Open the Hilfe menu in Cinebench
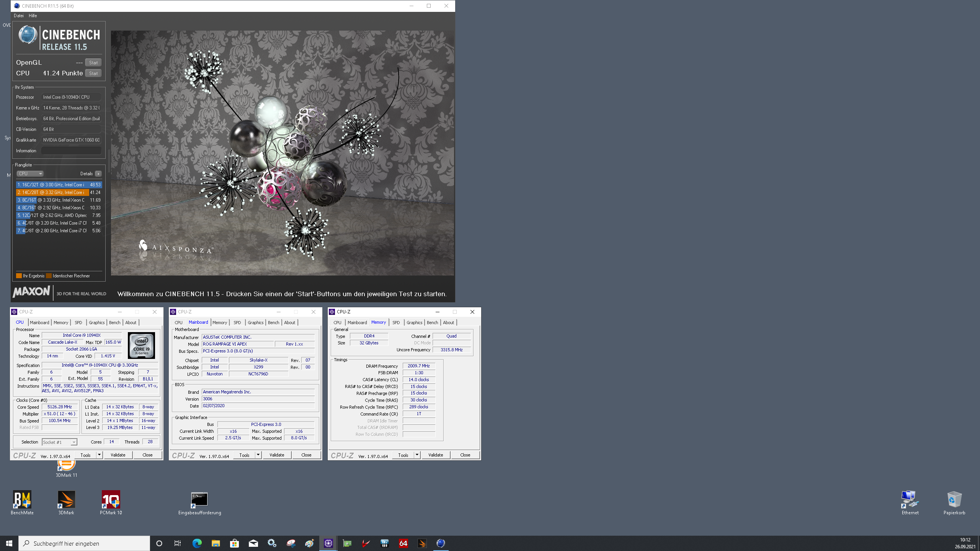 click(x=33, y=16)
